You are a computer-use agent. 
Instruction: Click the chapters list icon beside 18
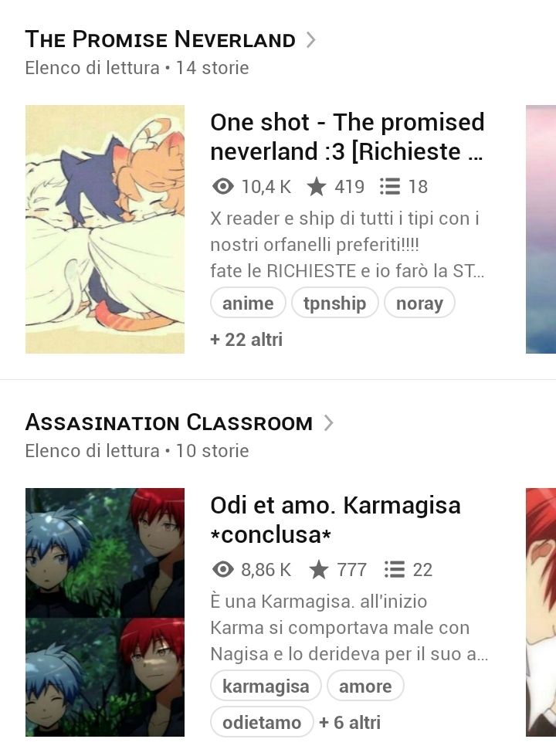tap(390, 187)
